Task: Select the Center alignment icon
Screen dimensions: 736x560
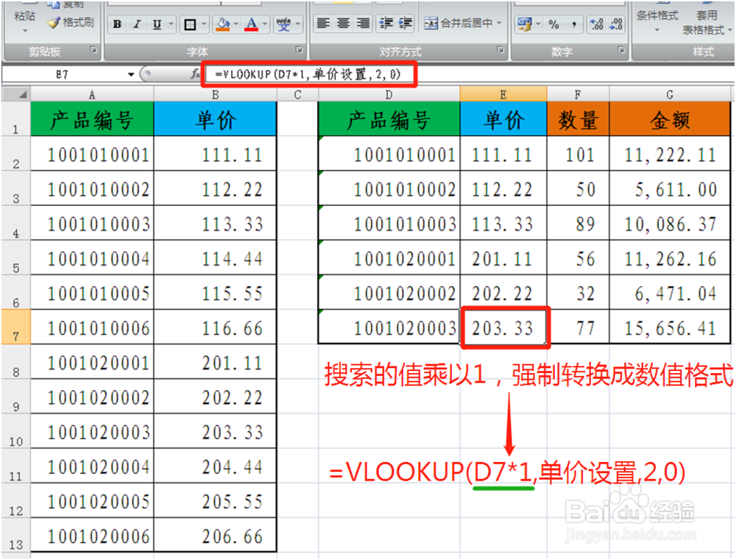Action: (342, 23)
